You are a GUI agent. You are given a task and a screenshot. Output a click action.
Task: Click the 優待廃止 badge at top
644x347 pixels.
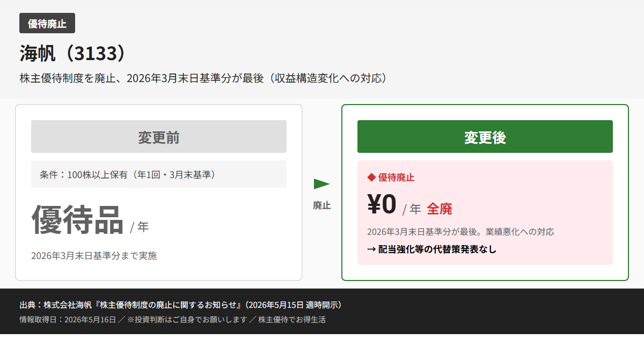(x=47, y=23)
